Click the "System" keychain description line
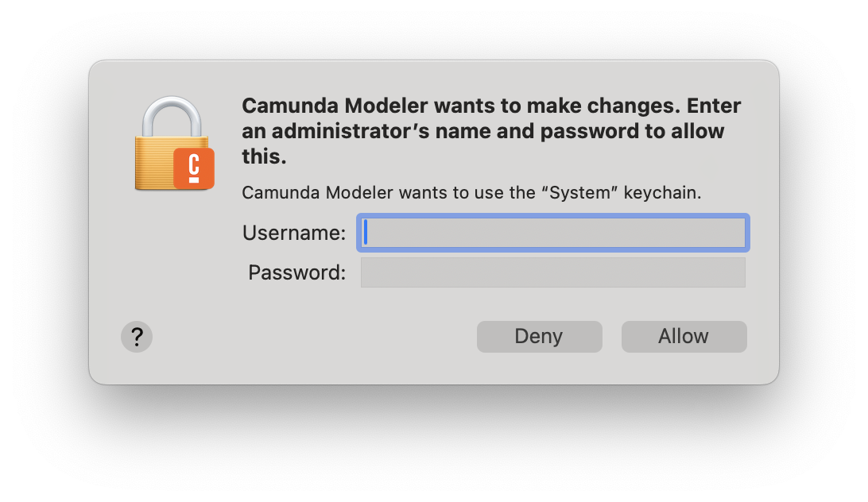 pos(471,193)
